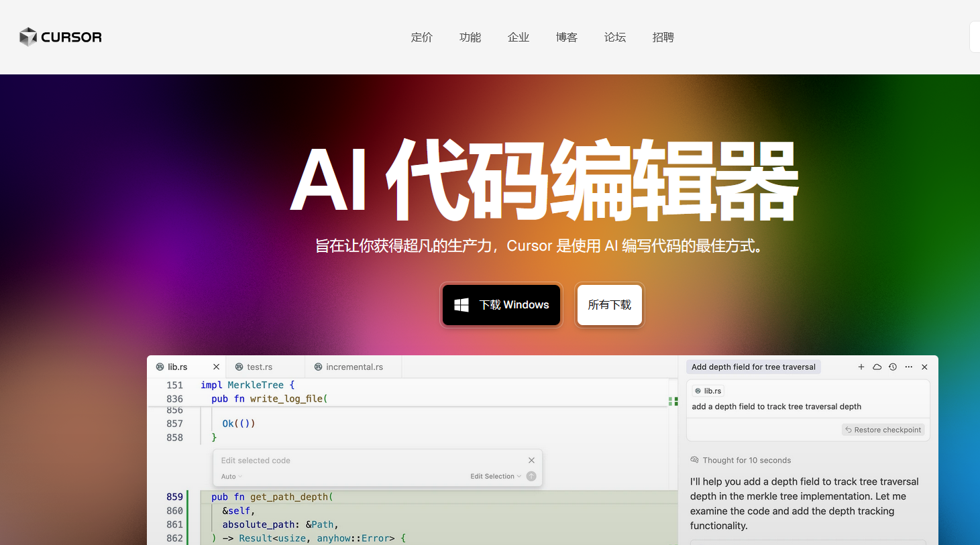
Task: Click the undo arrow on Restore checkpoint
Action: tap(849, 429)
